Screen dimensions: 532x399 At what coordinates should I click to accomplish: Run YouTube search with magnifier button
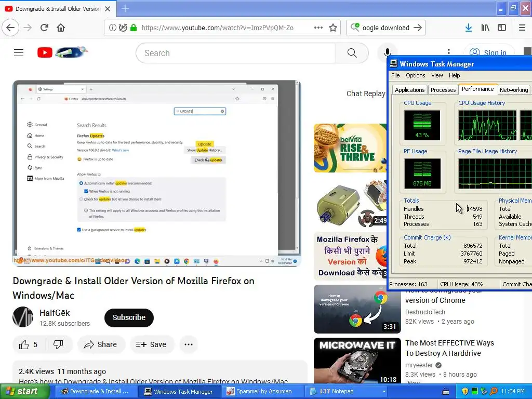point(352,53)
